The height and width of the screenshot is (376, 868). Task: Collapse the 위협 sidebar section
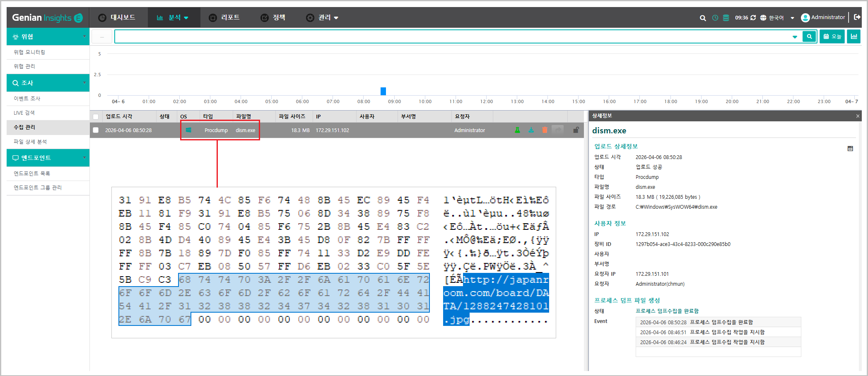[84, 36]
